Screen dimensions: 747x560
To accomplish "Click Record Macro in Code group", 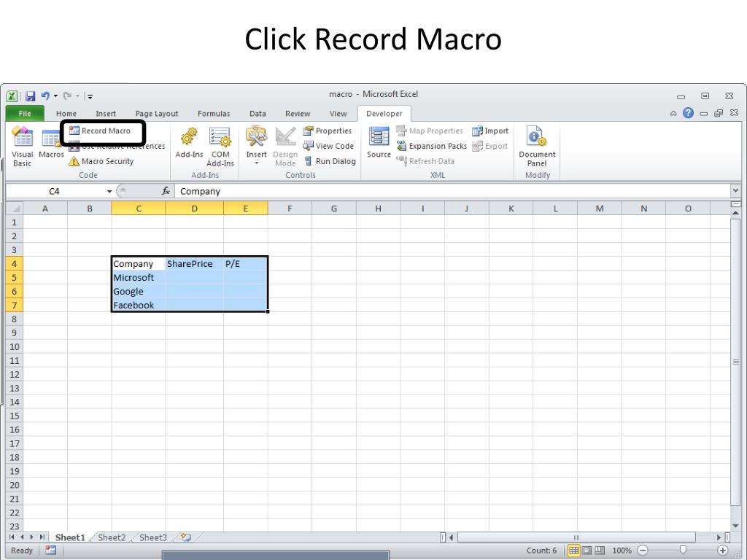I will coord(100,131).
